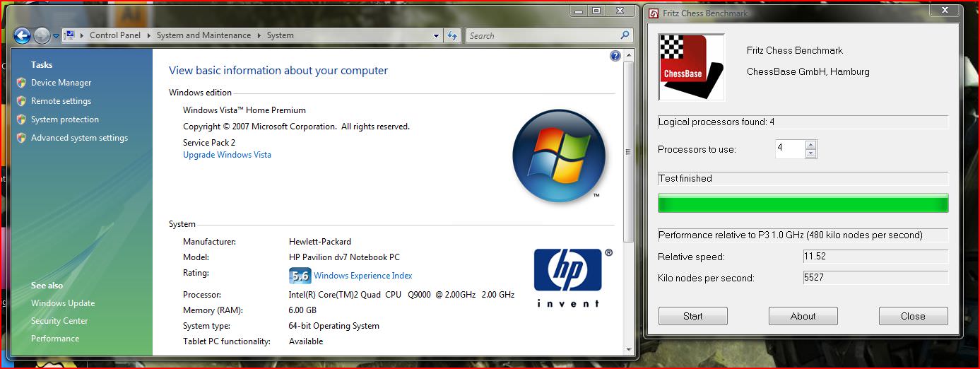This screenshot has width=980, height=369.
Task: Click 'Service Pack 2' text
Action: (x=209, y=143)
